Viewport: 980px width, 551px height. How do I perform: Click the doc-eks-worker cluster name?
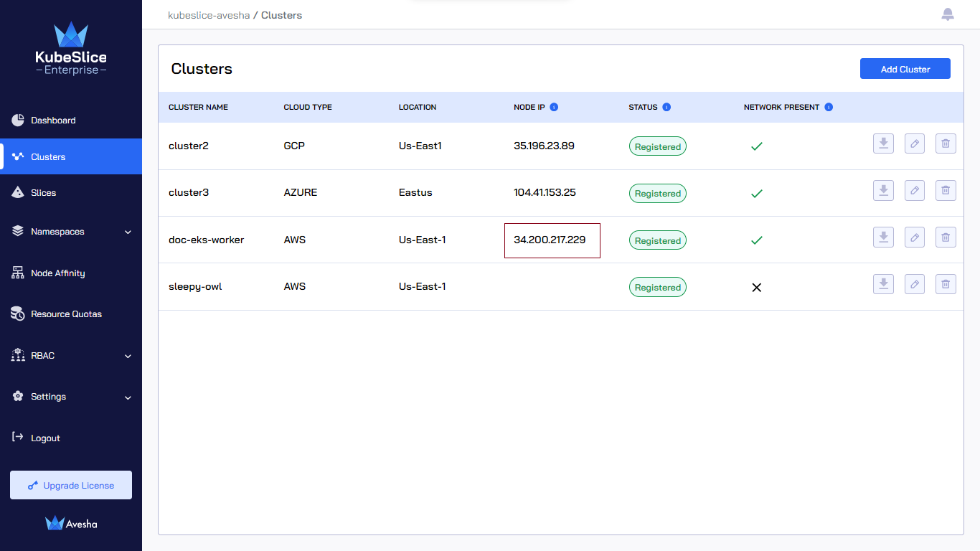pyautogui.click(x=207, y=240)
